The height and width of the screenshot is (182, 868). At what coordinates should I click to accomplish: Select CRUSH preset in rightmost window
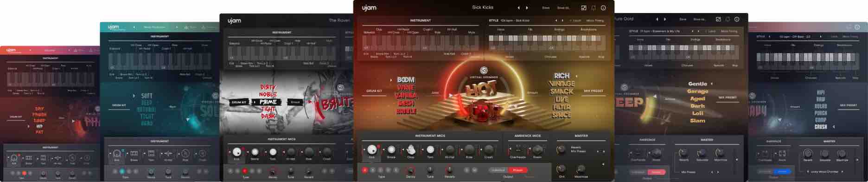pyautogui.click(x=821, y=127)
